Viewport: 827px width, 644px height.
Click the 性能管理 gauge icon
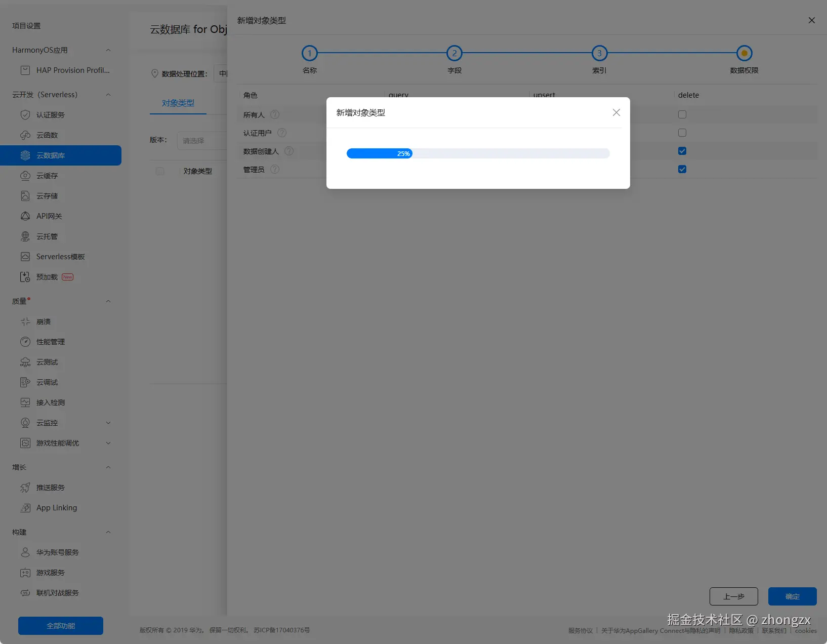point(25,342)
